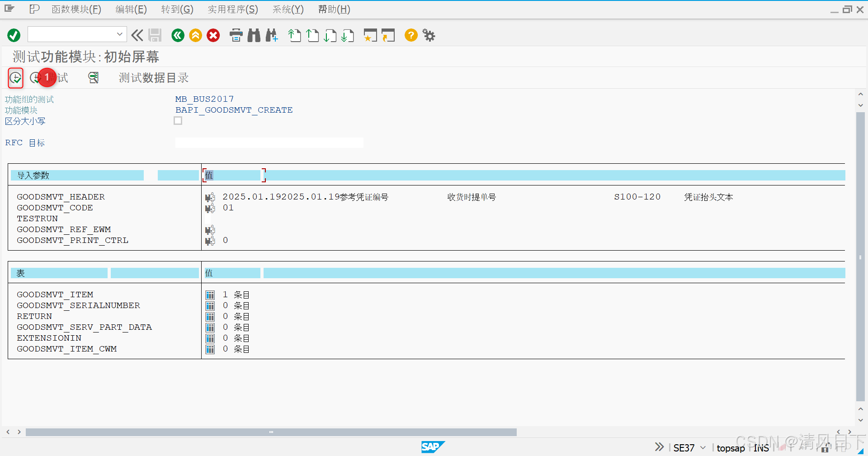
Task: Open the 系统(Y) menu
Action: (x=288, y=9)
